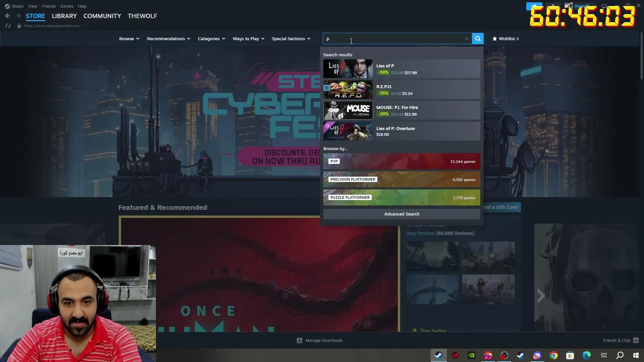Open Windows Search from the taskbar
Screen dimensions: 644x362
coord(620,355)
